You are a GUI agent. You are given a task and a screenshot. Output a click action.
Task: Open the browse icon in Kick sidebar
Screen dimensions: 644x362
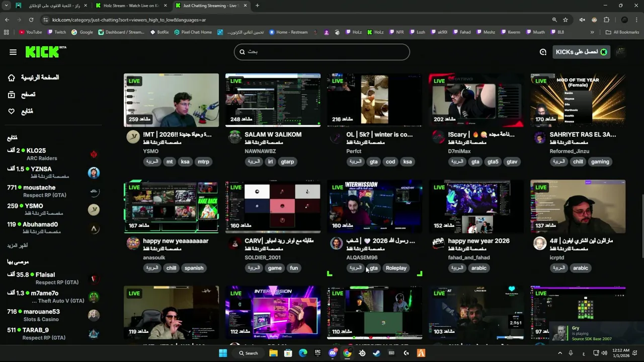tap(12, 95)
